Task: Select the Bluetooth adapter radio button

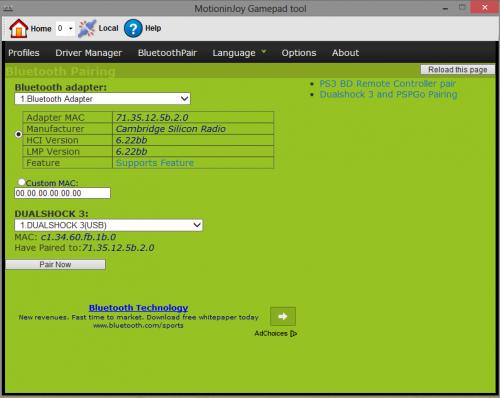Action: (19, 134)
